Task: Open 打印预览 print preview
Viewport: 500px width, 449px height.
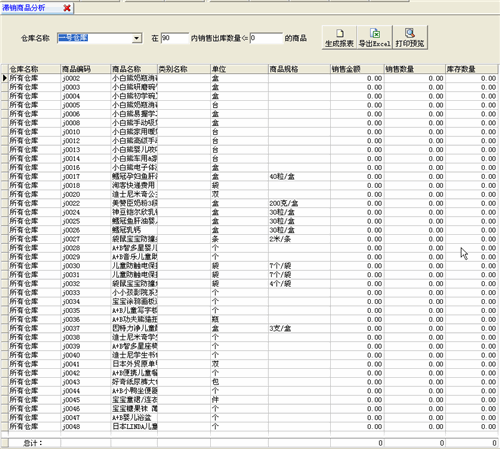Action: point(410,38)
